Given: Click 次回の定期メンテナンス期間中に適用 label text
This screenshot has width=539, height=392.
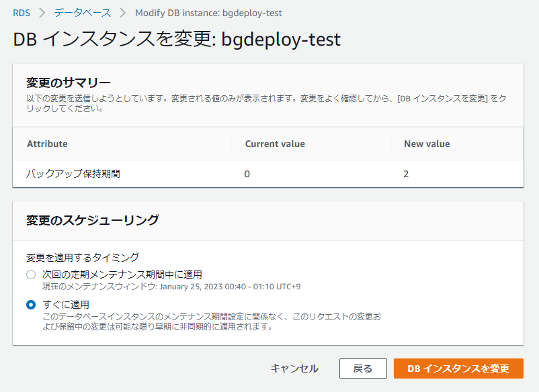Looking at the screenshot, I should pos(122,275).
